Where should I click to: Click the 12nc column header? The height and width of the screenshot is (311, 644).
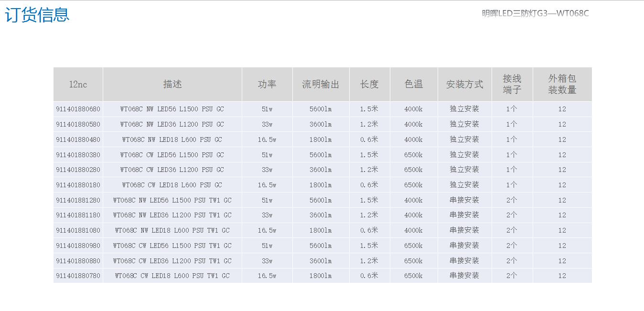pos(78,85)
